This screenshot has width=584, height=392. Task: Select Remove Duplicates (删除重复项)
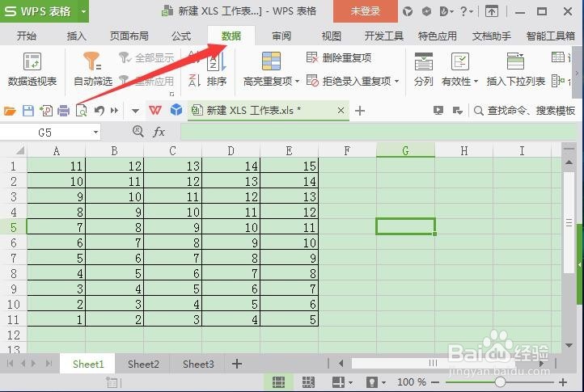[339, 57]
